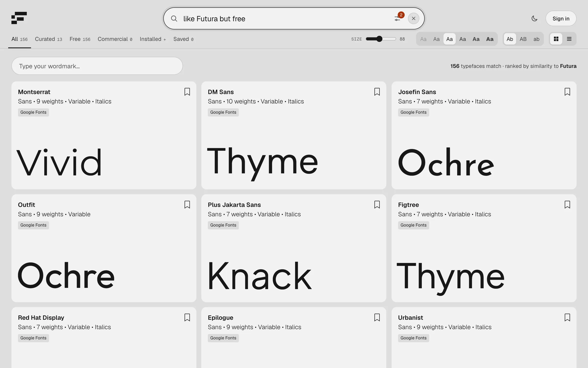Select the second-lightest Aa weight option
The image size is (588, 368).
click(x=436, y=39)
